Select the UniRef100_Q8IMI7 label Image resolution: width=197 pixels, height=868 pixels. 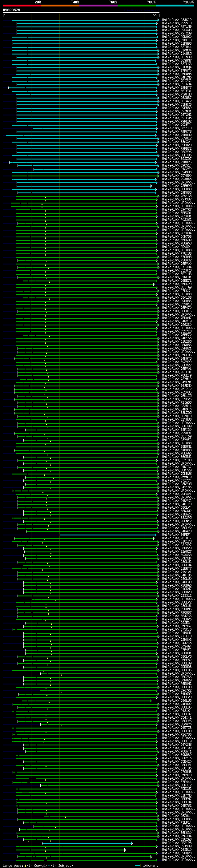coord(177,538)
